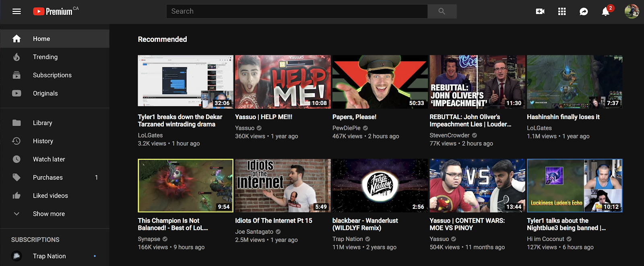644x266 pixels.
Task: Open Originals in the sidebar
Action: pos(55,93)
